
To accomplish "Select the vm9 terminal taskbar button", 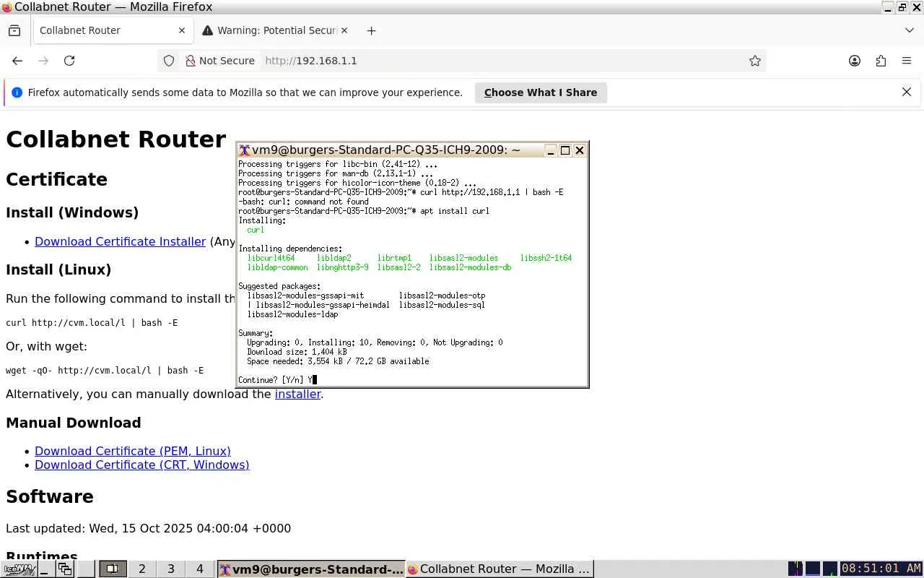I will tap(311, 569).
